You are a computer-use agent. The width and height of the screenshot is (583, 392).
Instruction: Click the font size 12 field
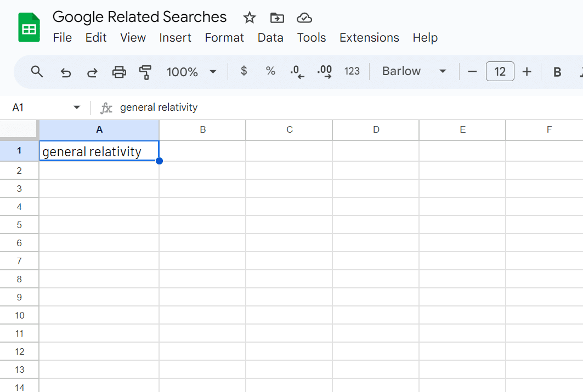pos(500,72)
